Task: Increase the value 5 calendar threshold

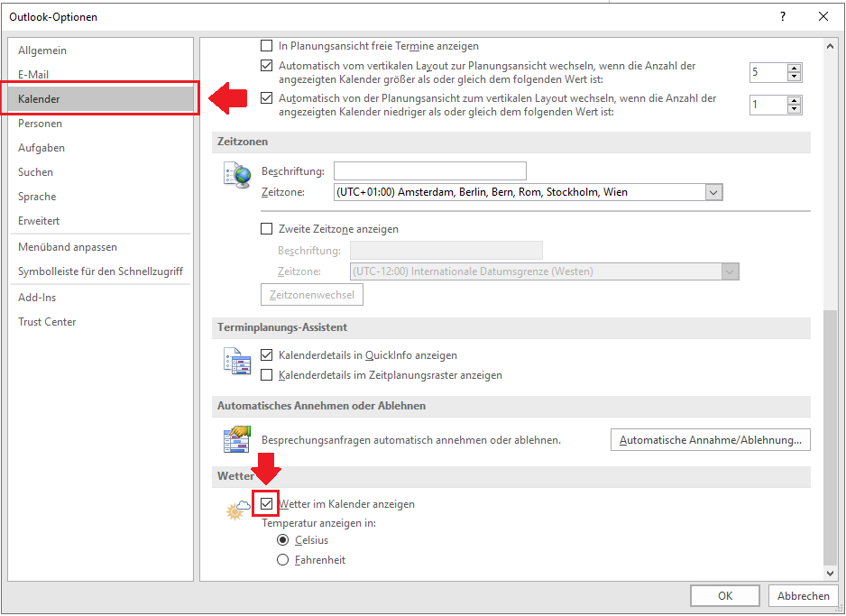Action: coord(795,68)
